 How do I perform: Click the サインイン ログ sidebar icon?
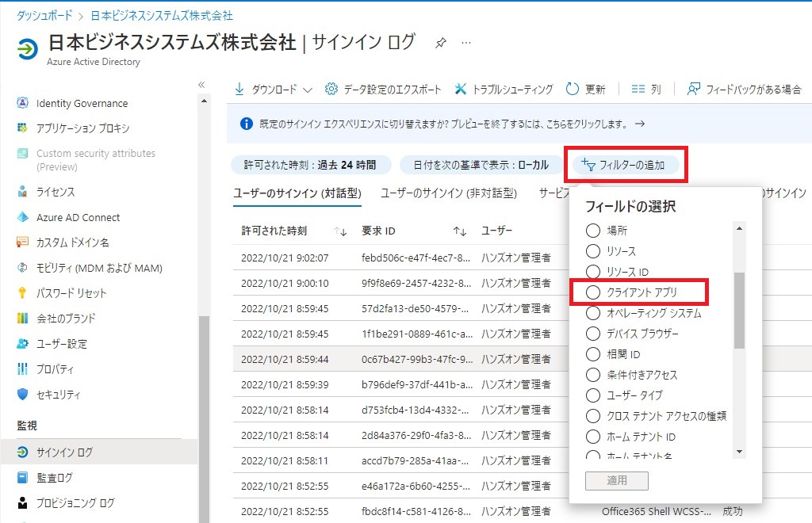click(x=22, y=452)
